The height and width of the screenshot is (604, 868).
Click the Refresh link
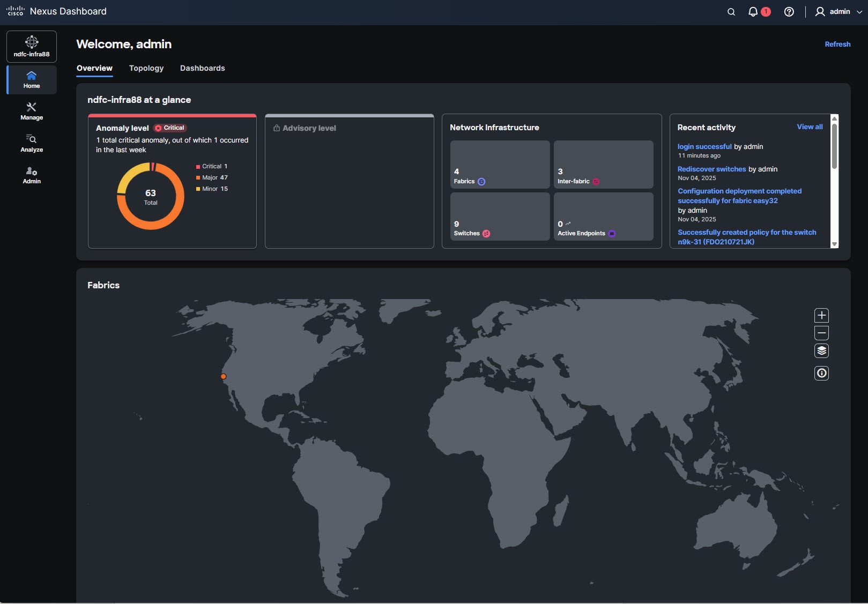(837, 44)
